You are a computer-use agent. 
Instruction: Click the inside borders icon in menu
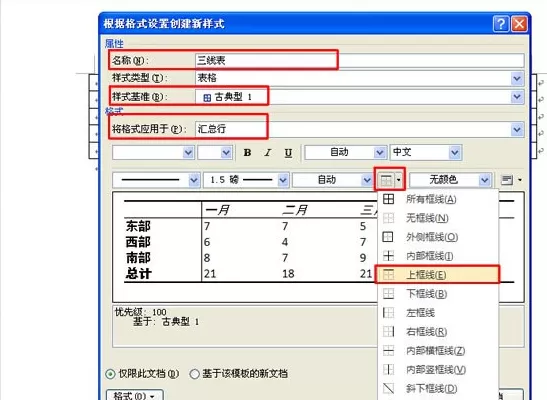[388, 256]
